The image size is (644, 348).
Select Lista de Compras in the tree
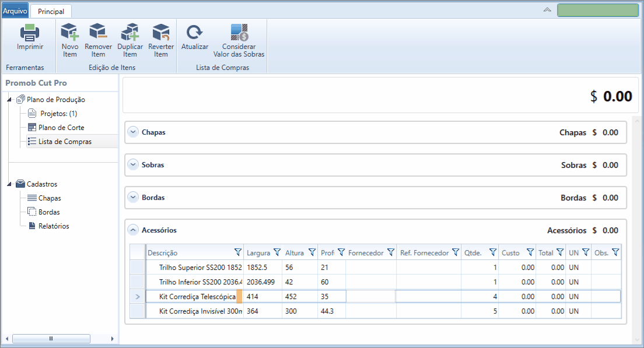[x=65, y=142]
